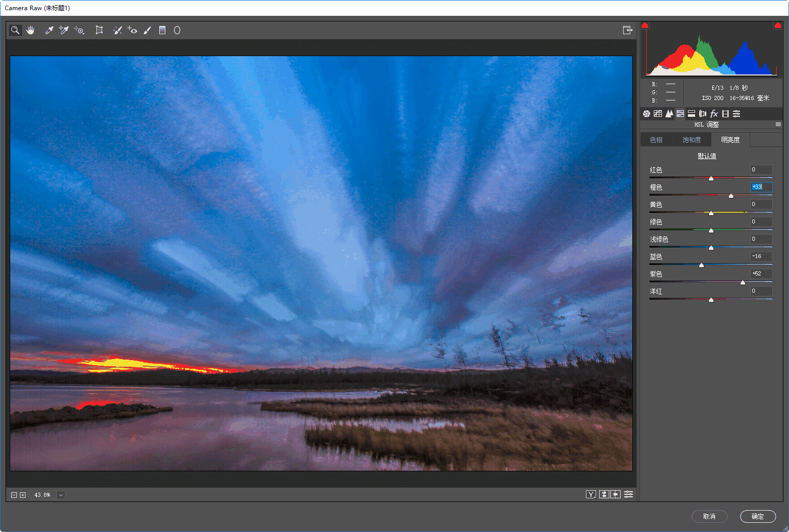789x532 pixels.
Task: Toggle the shadow clipping warning
Action: (645, 26)
